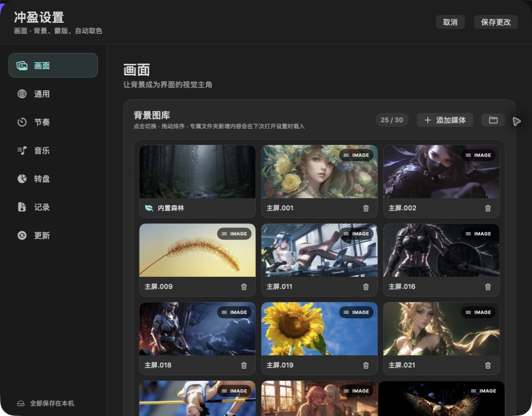Click the IMAGE drag handle on 主屏.019
Screen dimensions: 532x416
click(356, 312)
